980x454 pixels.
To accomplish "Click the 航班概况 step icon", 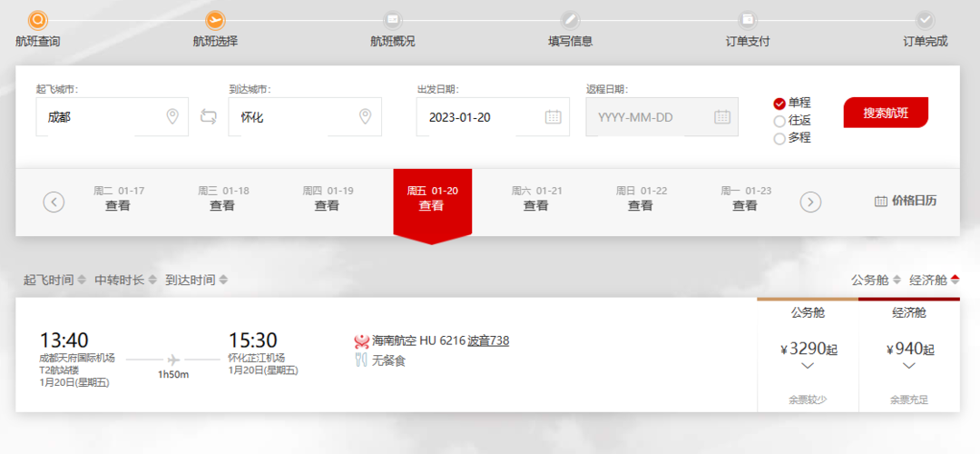I will coord(393,20).
